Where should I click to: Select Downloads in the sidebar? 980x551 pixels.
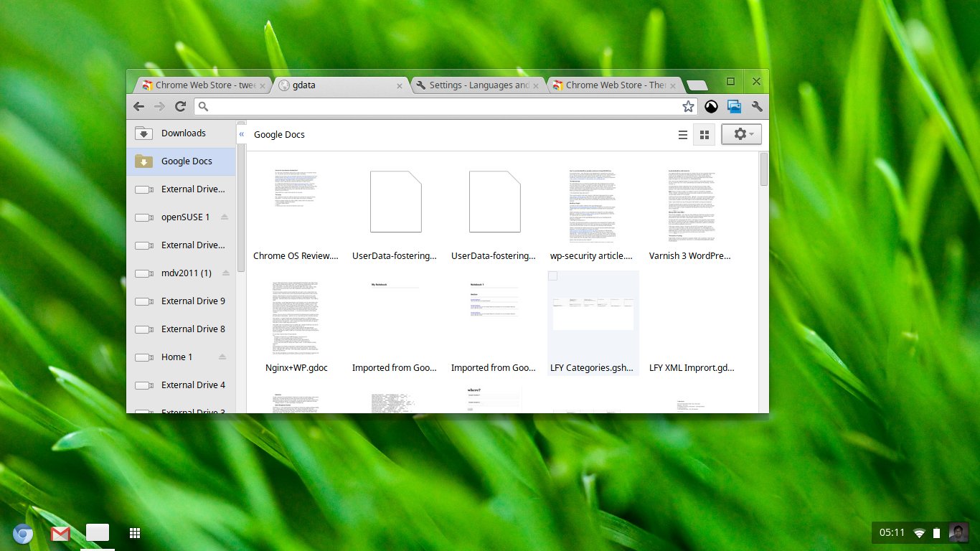(x=183, y=133)
